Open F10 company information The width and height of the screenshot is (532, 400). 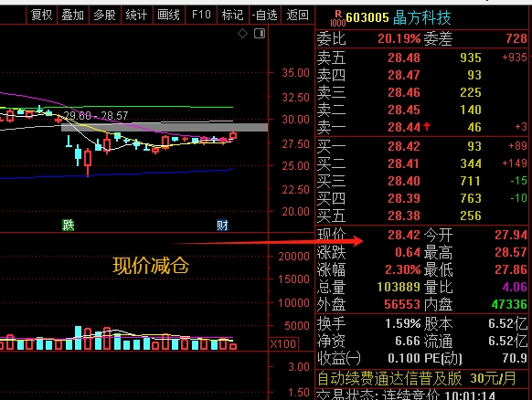pyautogui.click(x=201, y=15)
